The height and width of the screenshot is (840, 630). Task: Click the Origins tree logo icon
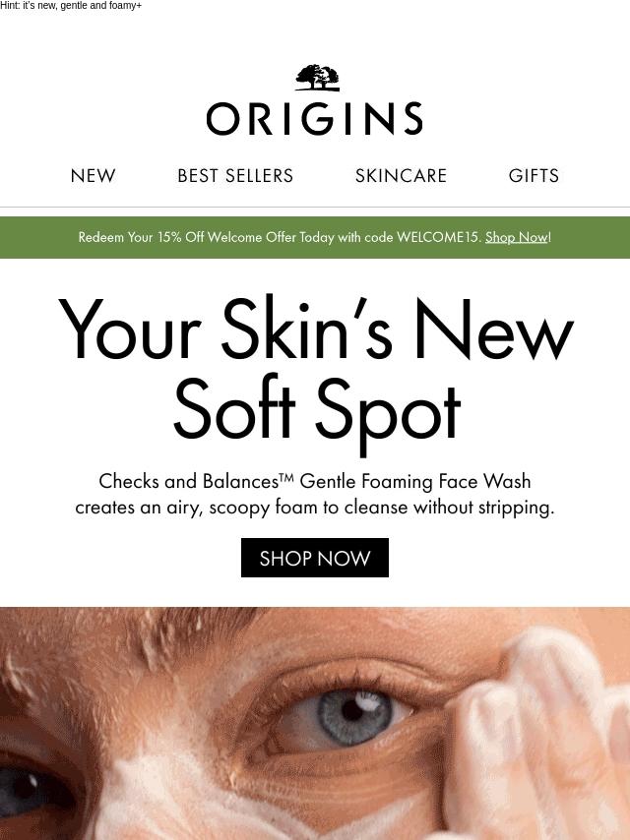coord(317,78)
